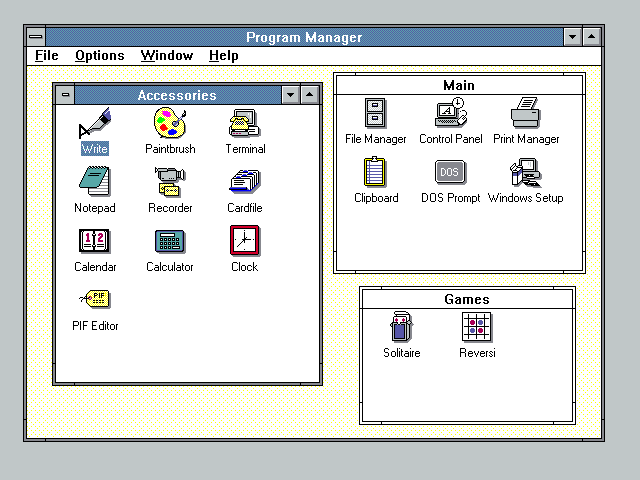Click the Print Manager printer icon
The height and width of the screenshot is (480, 640).
click(x=526, y=113)
